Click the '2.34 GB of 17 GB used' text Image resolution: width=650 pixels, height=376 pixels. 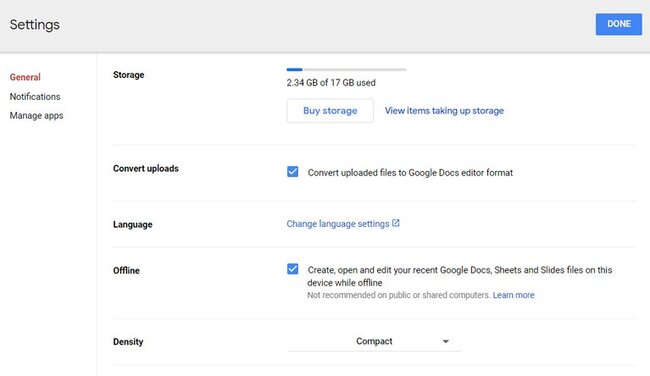[331, 83]
